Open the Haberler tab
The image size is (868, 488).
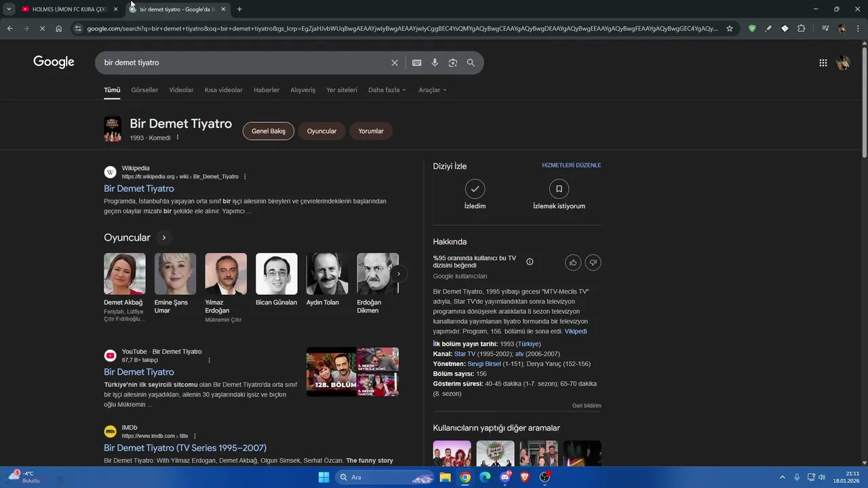tap(267, 90)
